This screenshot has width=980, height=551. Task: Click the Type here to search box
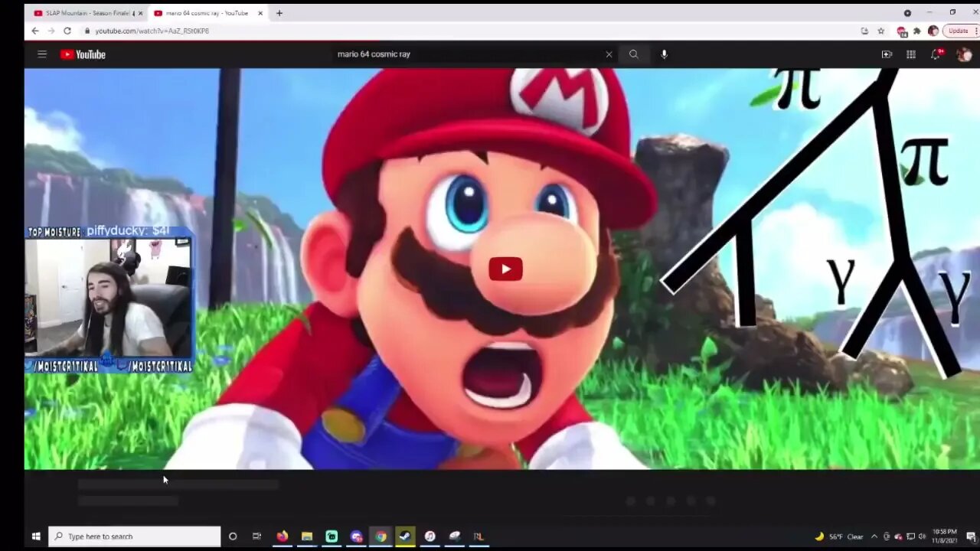pos(135,536)
